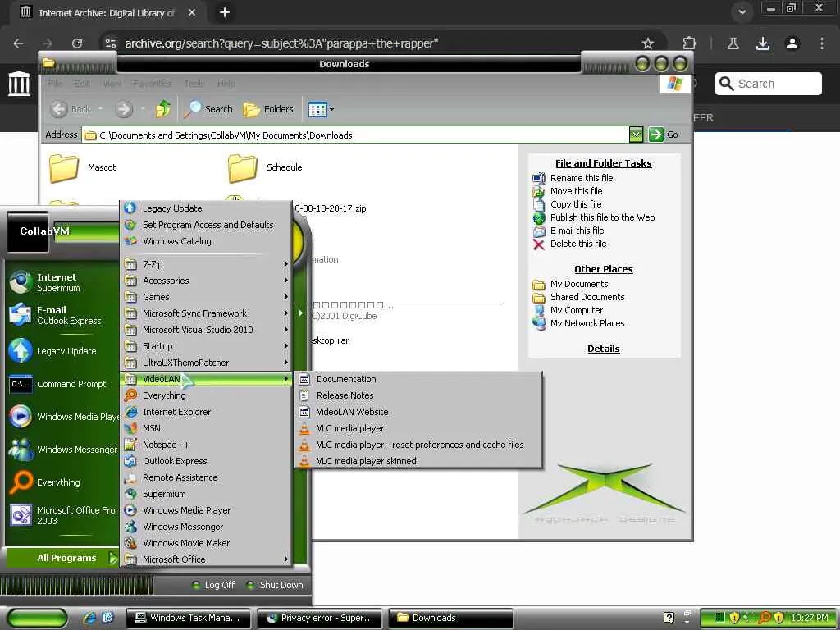Click All Programs button
This screenshot has width=840, height=630.
tap(62, 558)
